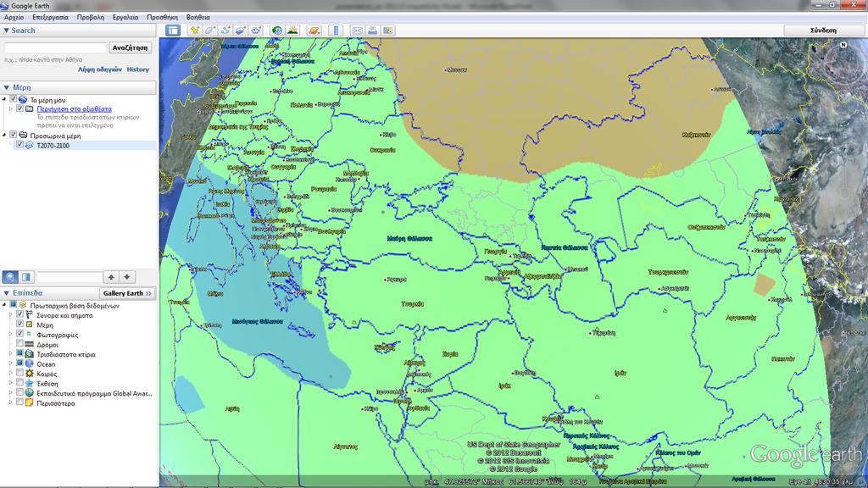868x488 pixels.
Task: Click the T2070-2100 overlay icon
Action: pos(30,145)
